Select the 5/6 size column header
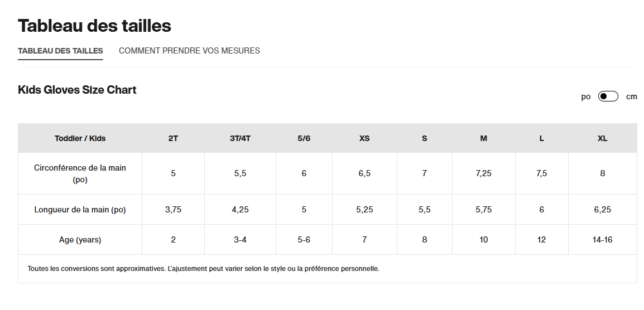This screenshot has width=644, height=310. pyautogui.click(x=304, y=138)
